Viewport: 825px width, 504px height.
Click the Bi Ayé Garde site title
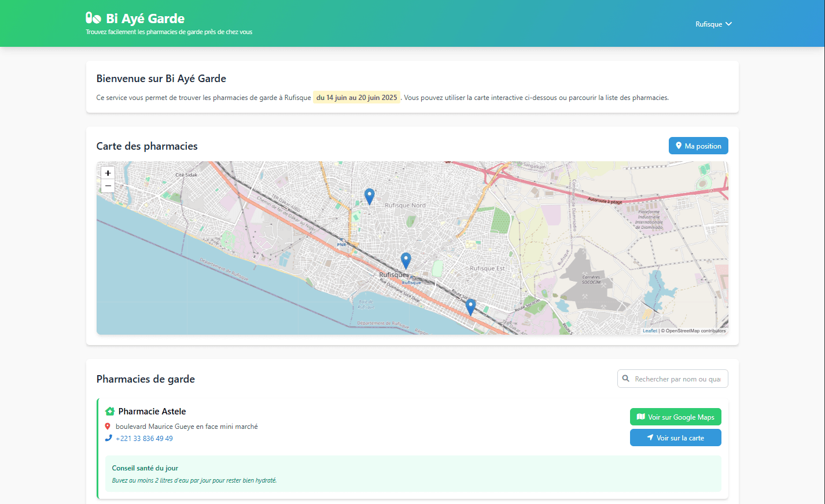click(x=145, y=18)
